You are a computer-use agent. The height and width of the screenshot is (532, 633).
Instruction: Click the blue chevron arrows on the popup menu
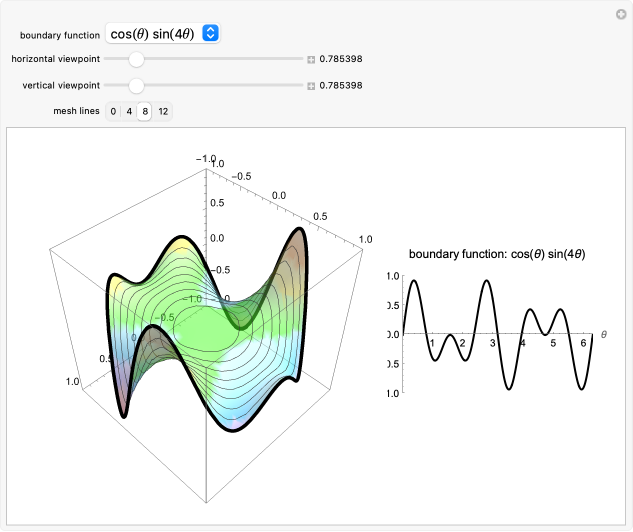coord(210,33)
